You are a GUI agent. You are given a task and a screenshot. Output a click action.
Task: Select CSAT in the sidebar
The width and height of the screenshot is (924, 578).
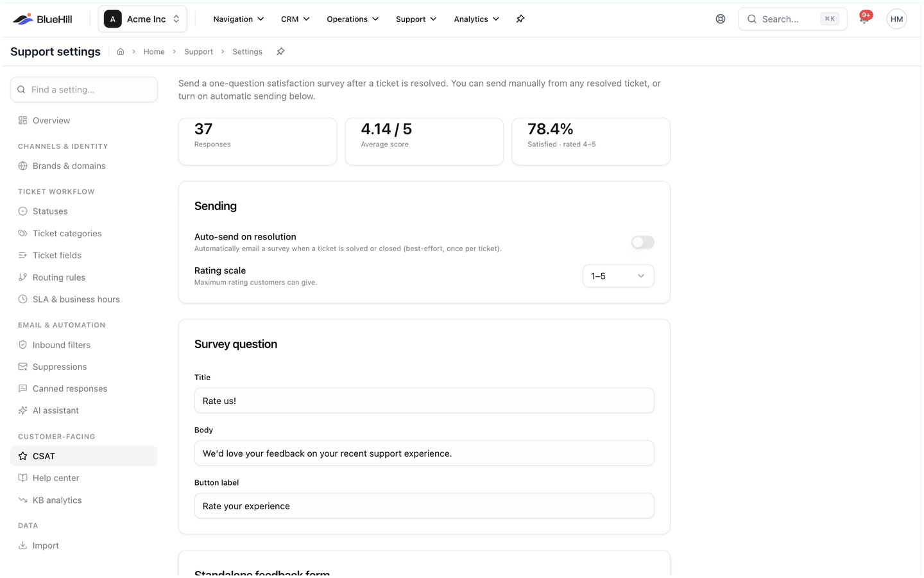[84, 456]
